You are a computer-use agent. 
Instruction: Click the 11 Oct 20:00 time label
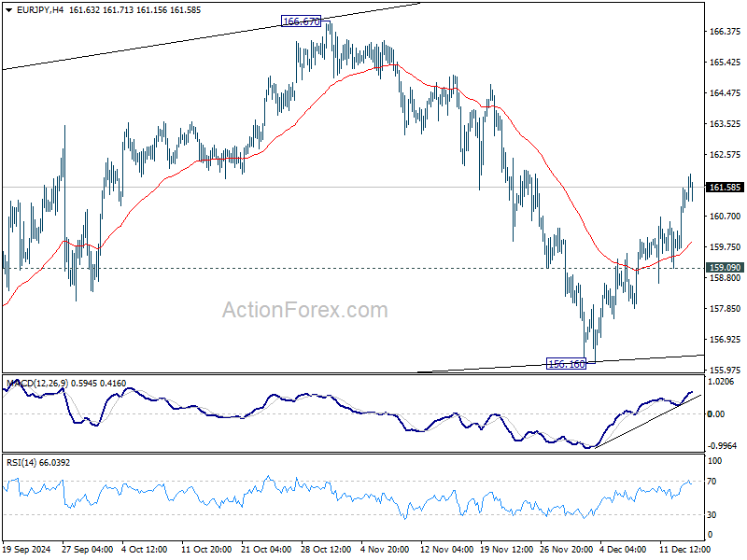[x=206, y=550]
